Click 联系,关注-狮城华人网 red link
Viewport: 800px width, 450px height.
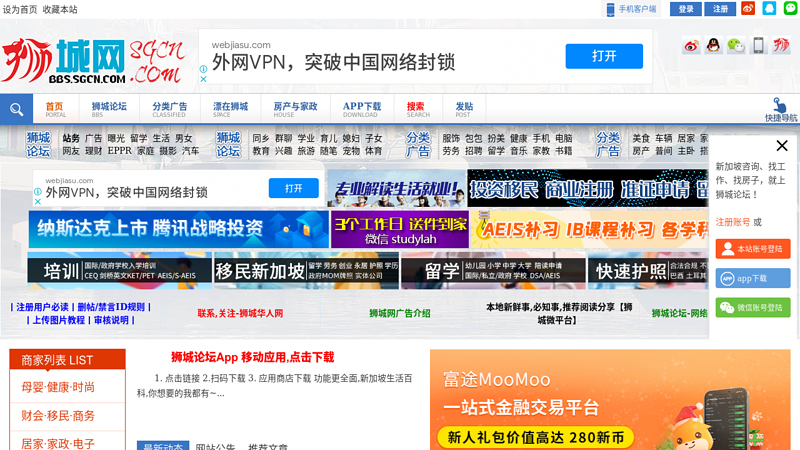point(240,313)
